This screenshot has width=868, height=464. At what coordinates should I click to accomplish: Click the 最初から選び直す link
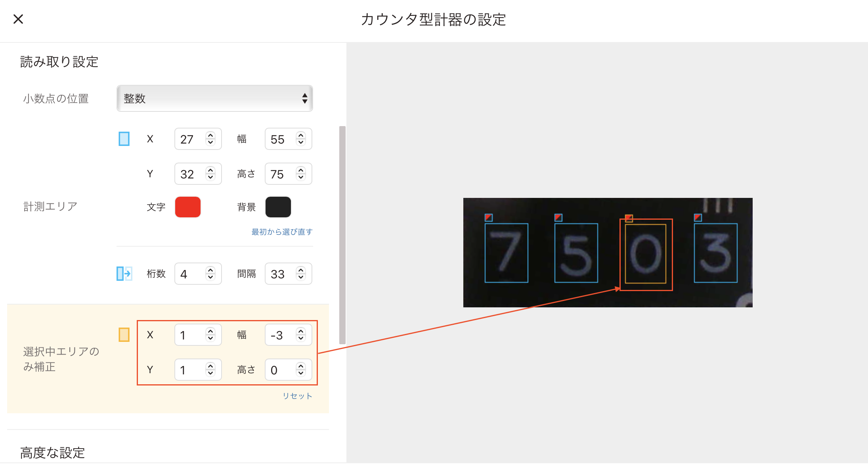click(282, 232)
